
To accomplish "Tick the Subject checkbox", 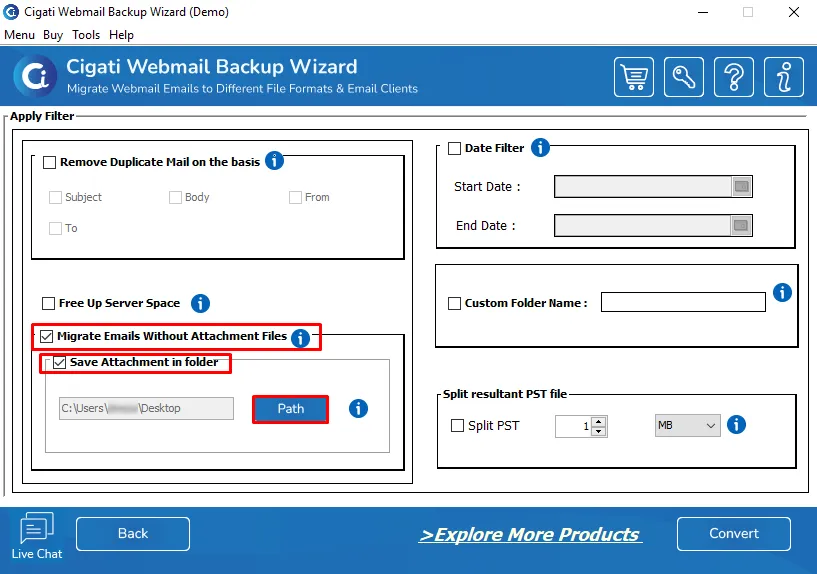I will [x=55, y=197].
